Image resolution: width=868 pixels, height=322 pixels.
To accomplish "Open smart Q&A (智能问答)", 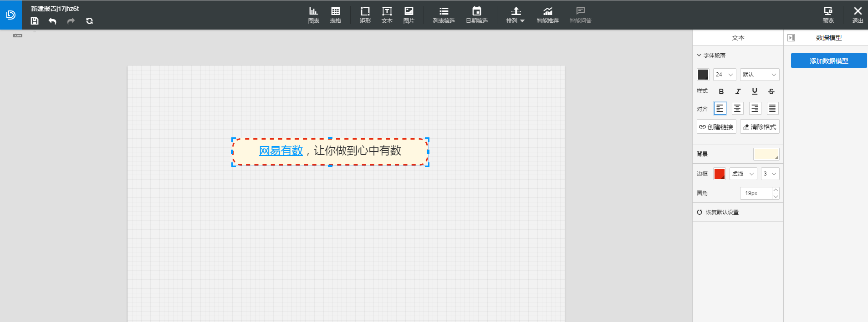I will click(x=581, y=15).
